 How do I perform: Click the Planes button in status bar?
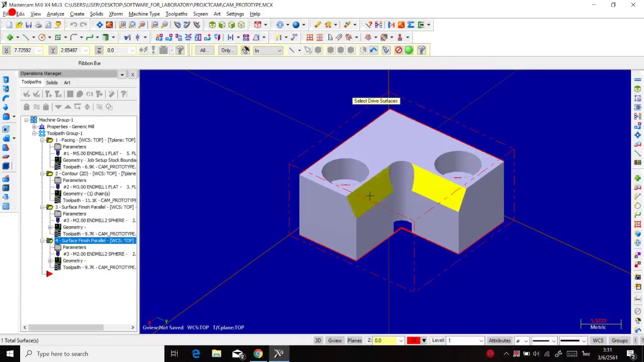pyautogui.click(x=354, y=340)
